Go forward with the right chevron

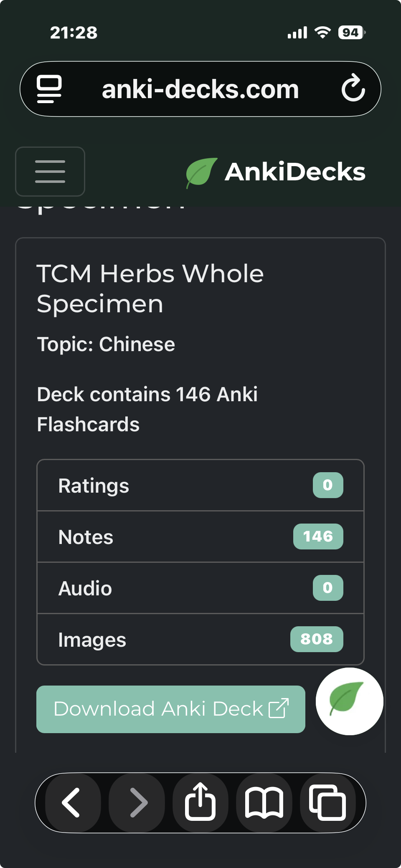click(x=137, y=802)
